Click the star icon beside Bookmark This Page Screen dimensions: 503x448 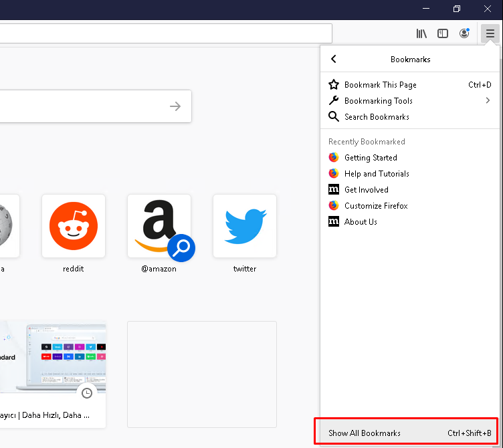click(x=334, y=85)
